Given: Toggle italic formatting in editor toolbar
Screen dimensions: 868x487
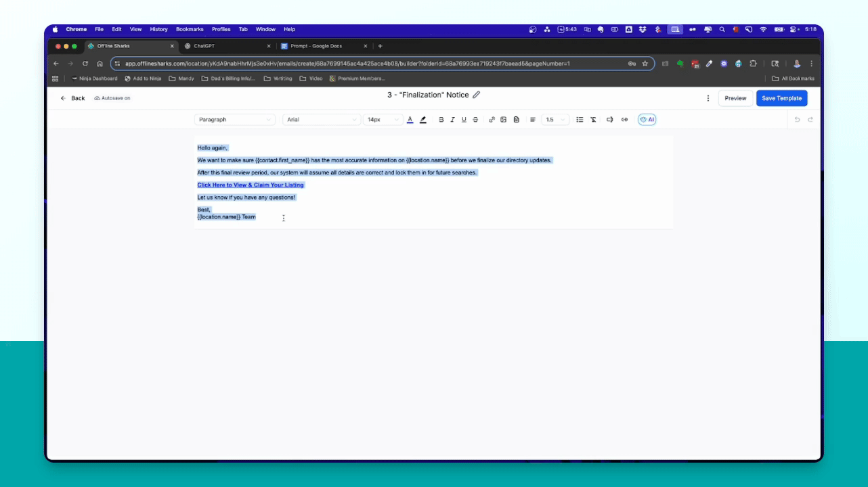Looking at the screenshot, I should click(452, 120).
